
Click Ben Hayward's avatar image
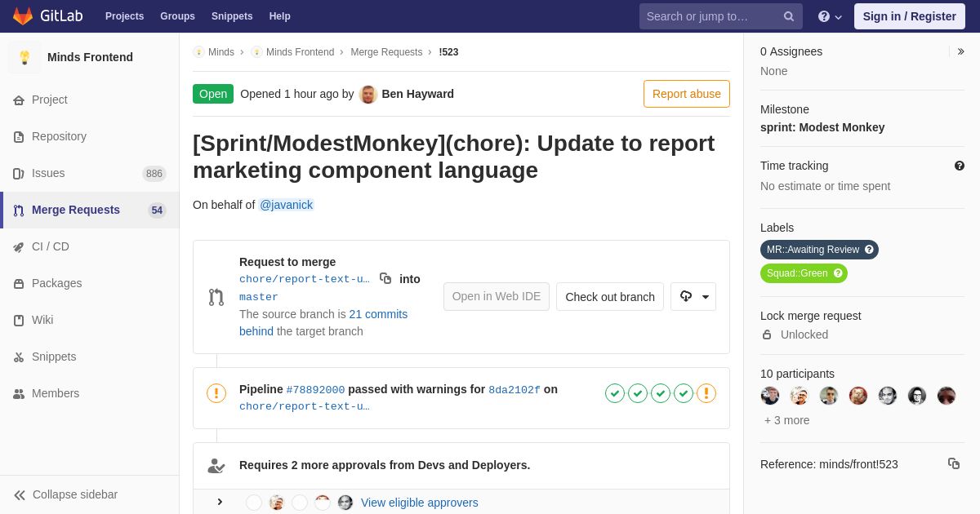click(x=368, y=94)
